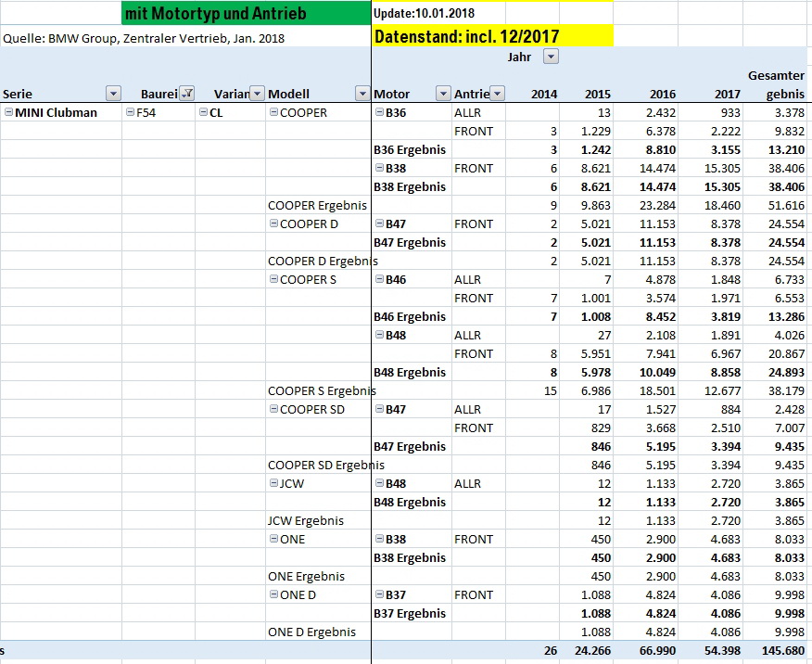This screenshot has height=664, width=812.
Task: Select the 2017 grand total 54.398
Action: tap(722, 650)
